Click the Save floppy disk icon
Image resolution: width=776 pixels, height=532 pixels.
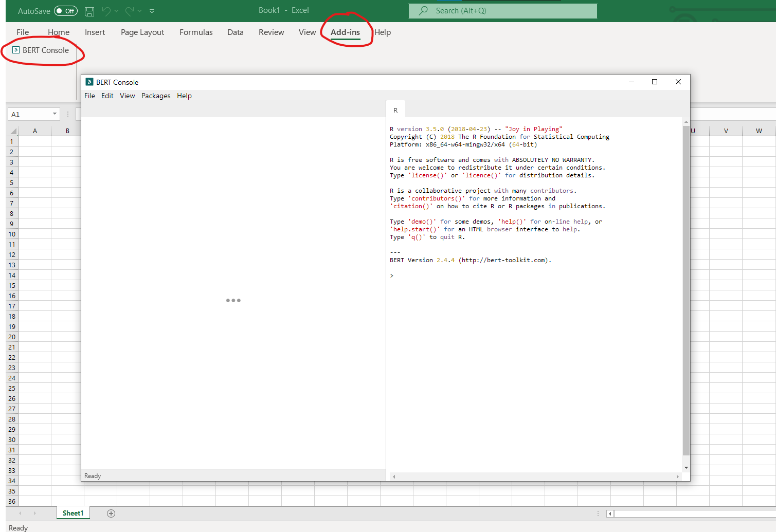pos(89,11)
